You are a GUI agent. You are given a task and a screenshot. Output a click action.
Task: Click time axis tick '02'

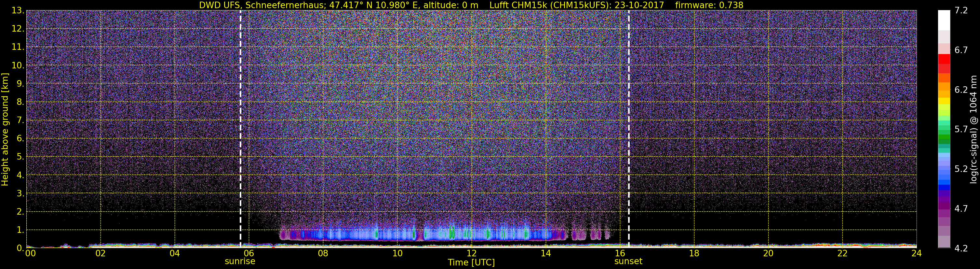(x=101, y=253)
